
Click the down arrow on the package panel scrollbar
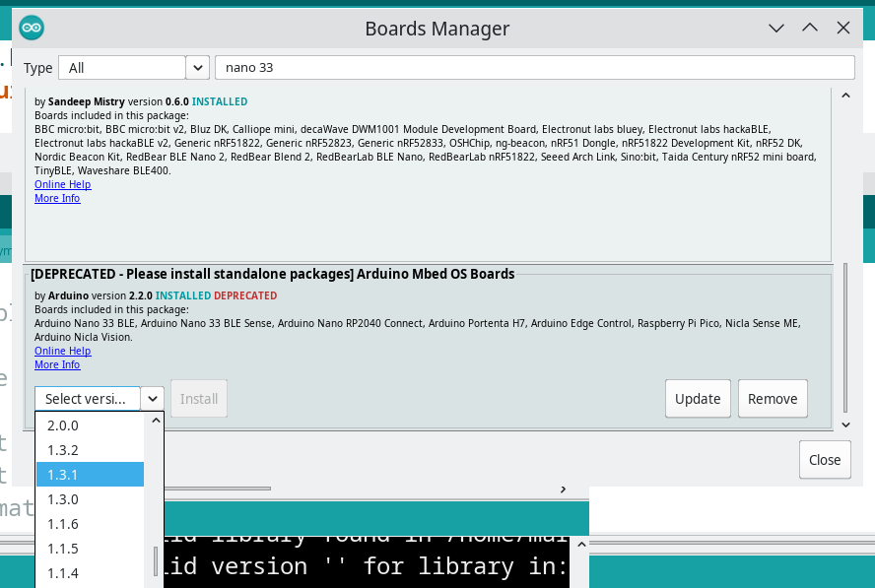(x=844, y=425)
